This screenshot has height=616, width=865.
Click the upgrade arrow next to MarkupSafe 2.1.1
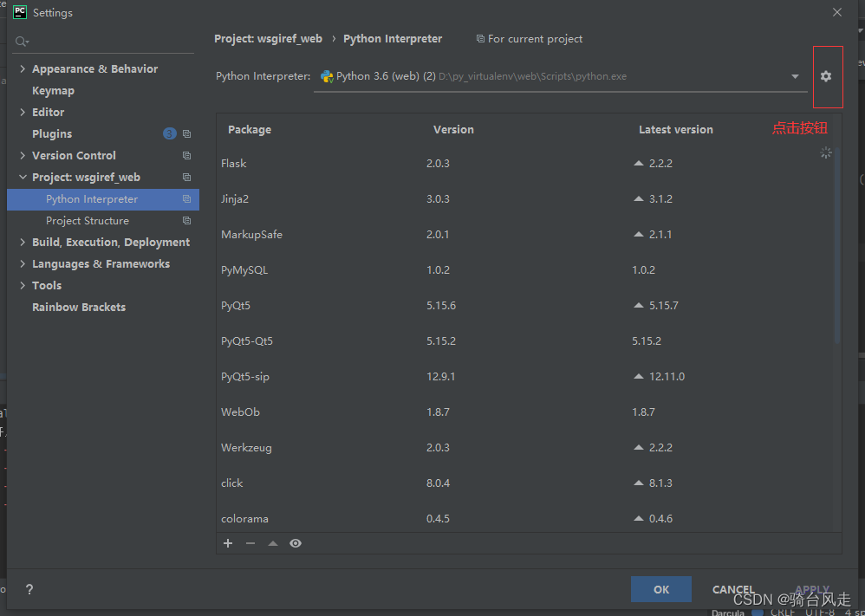639,235
